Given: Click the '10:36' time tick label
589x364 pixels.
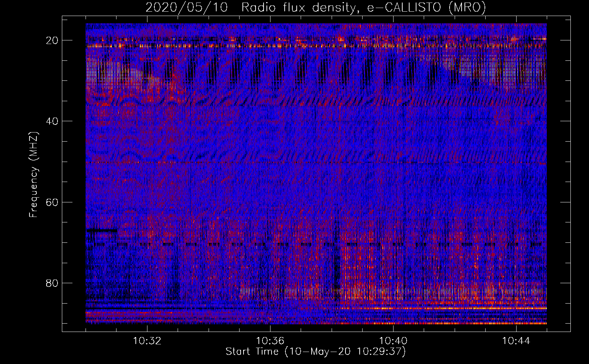Looking at the screenshot, I should (x=270, y=341).
